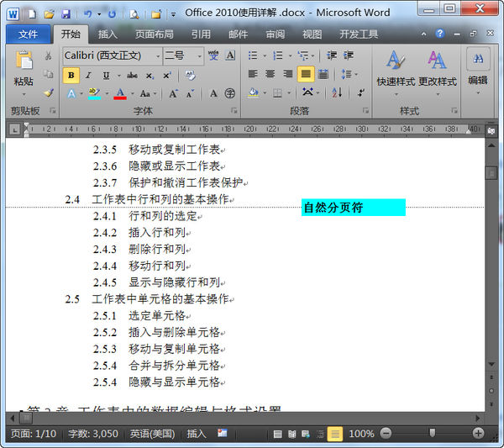The height and width of the screenshot is (448, 504).
Task: Click the Undo arrow icon
Action: (87, 14)
